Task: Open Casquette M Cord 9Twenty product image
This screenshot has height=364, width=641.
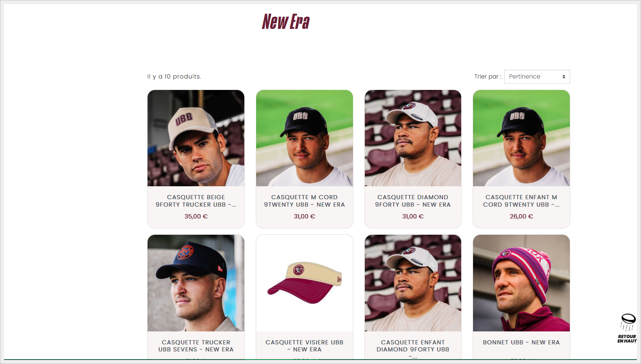Action: click(304, 138)
